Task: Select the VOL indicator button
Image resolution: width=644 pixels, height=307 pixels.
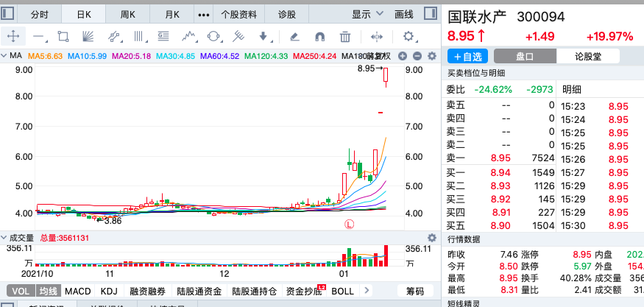Action: point(21,292)
